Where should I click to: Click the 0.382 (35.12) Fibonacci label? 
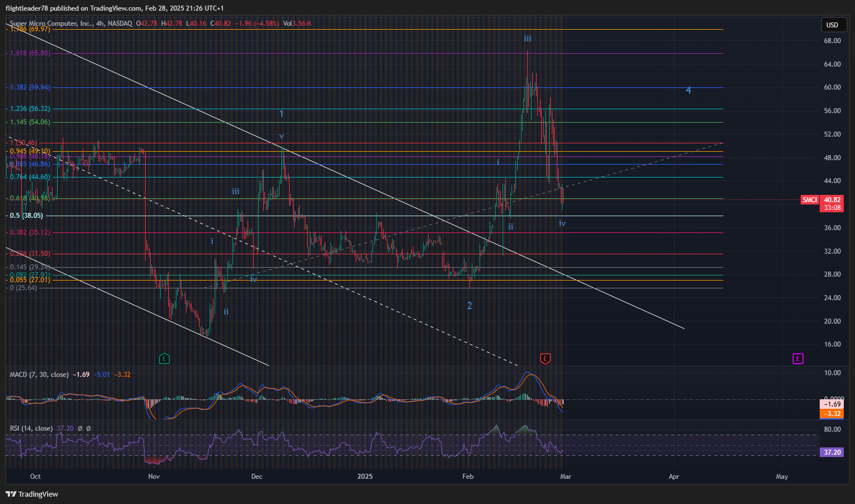pyautogui.click(x=30, y=232)
